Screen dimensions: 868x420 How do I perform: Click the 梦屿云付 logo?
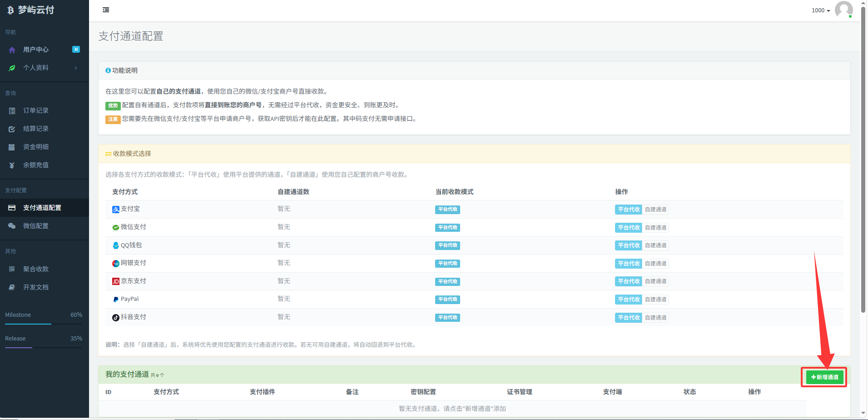(x=31, y=10)
